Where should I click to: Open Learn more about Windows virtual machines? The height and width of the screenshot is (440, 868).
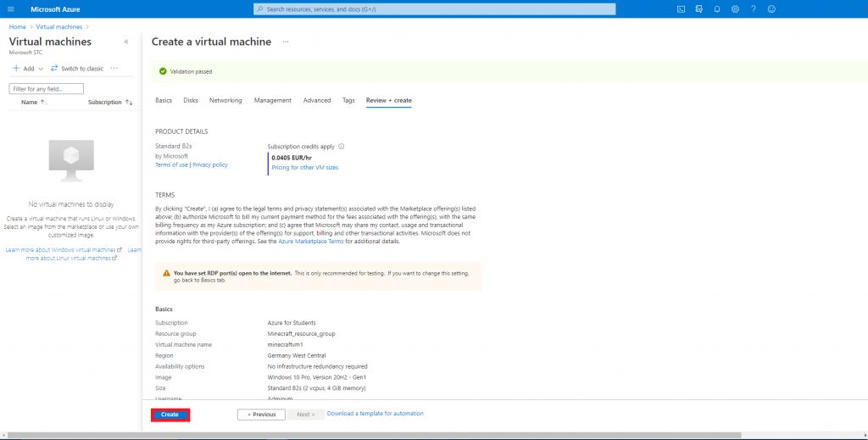click(x=64, y=249)
